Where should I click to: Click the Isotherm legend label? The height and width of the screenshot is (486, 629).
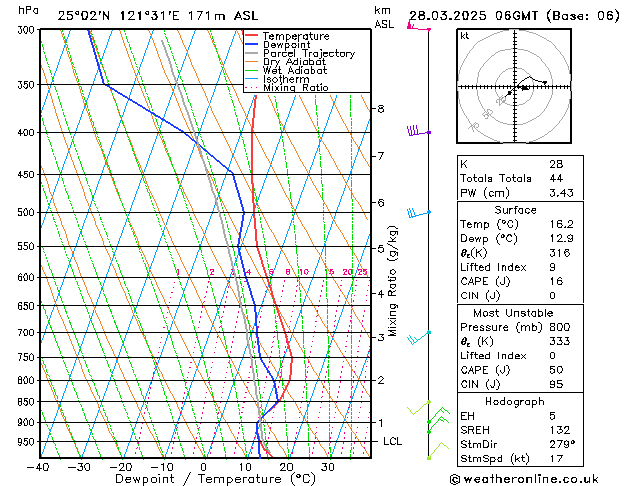(286, 79)
